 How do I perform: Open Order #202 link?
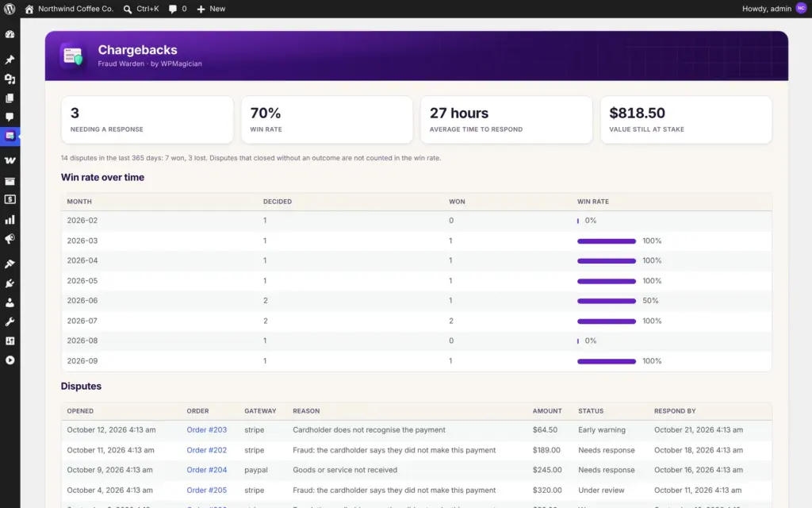pyautogui.click(x=207, y=450)
